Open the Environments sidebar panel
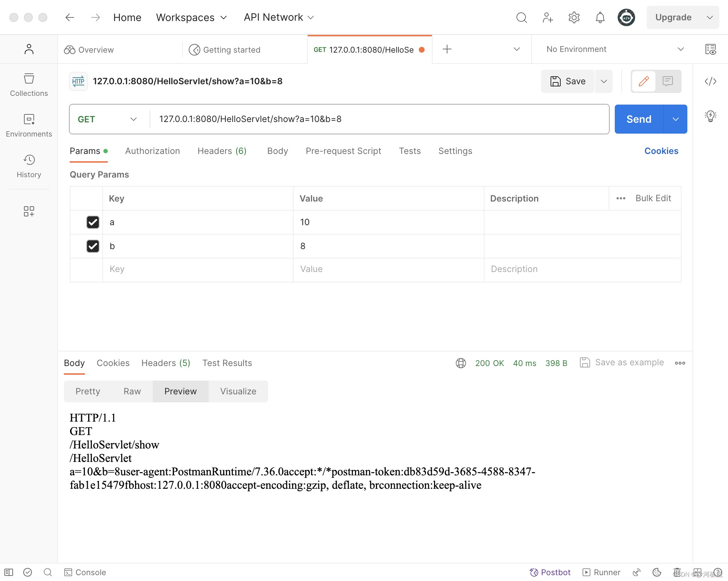Viewport: 728px width, 581px height. tap(29, 126)
